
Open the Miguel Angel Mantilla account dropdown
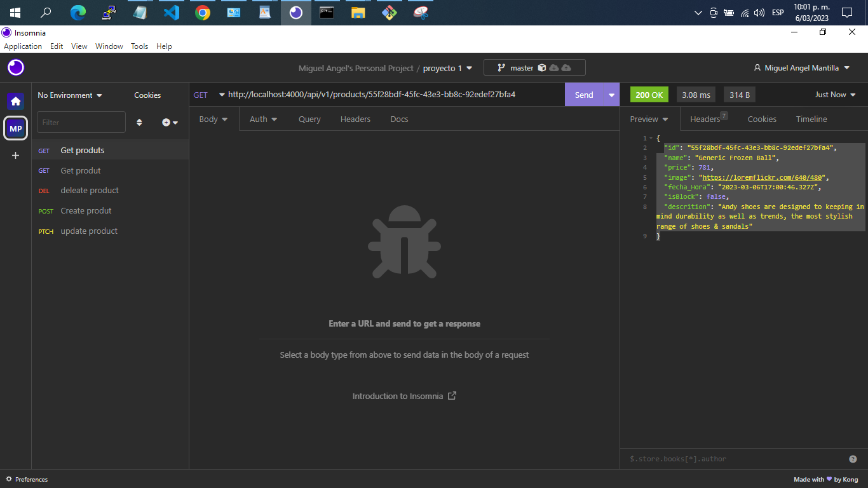(802, 67)
